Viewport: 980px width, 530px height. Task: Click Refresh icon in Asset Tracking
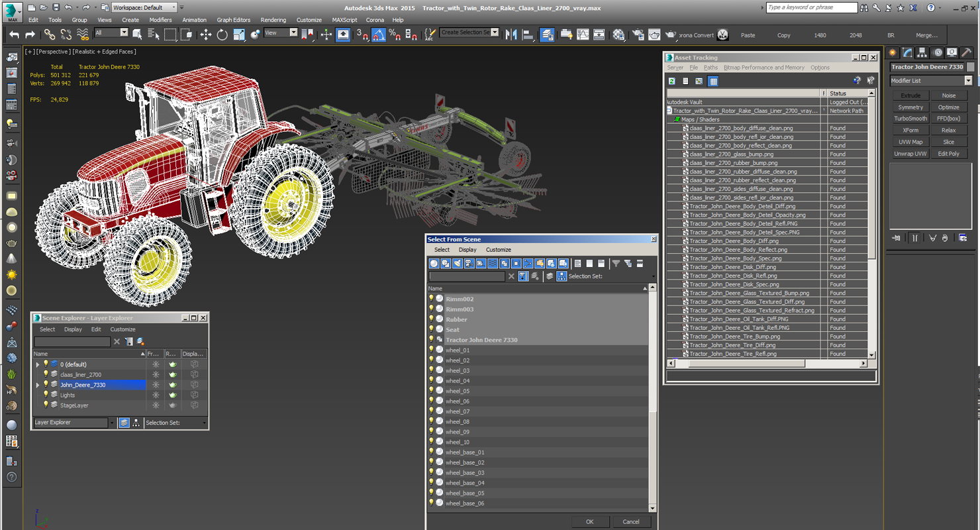671,81
